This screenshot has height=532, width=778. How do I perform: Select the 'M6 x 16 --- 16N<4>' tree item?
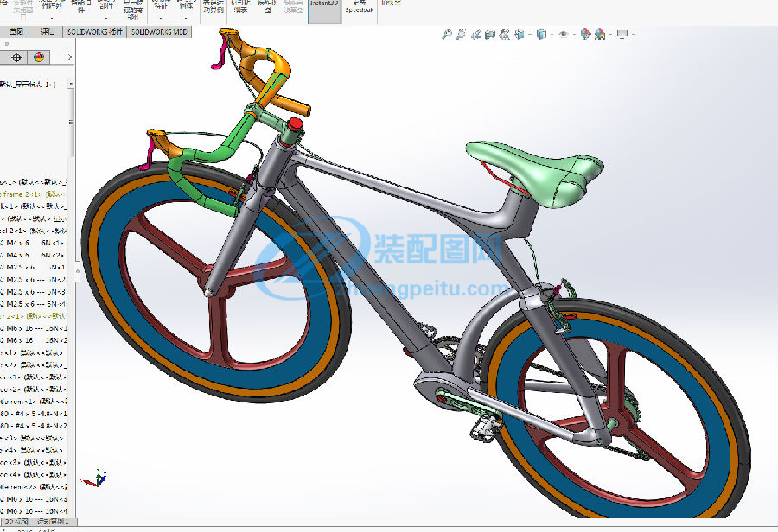33,511
